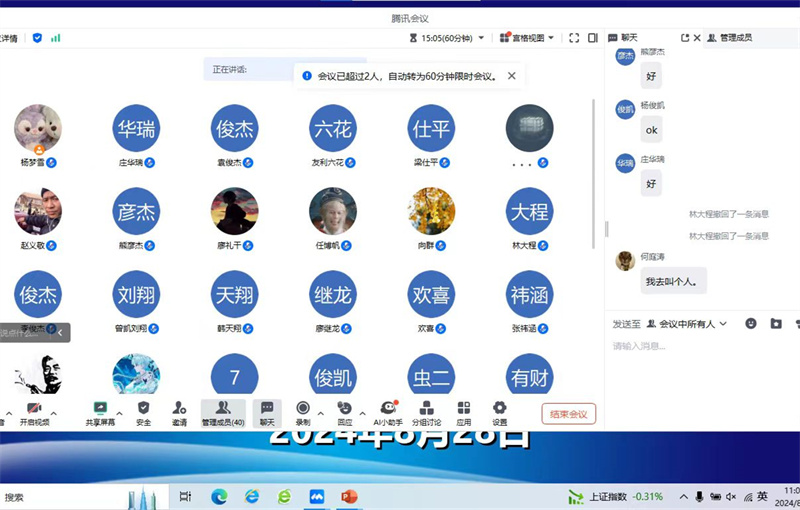
Task: Expand the 15:05 meeting timer dropdown
Action: tap(448, 38)
